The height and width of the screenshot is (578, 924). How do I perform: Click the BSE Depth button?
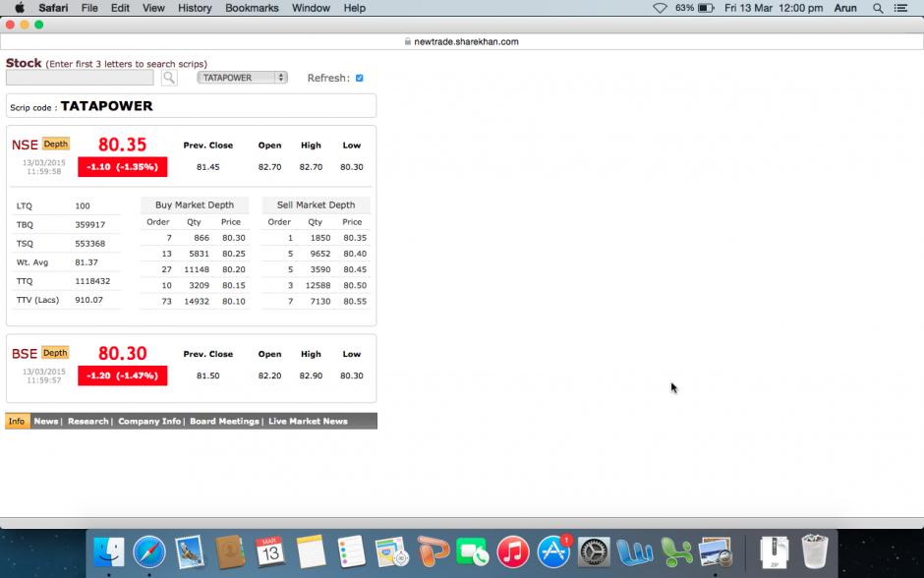(55, 353)
